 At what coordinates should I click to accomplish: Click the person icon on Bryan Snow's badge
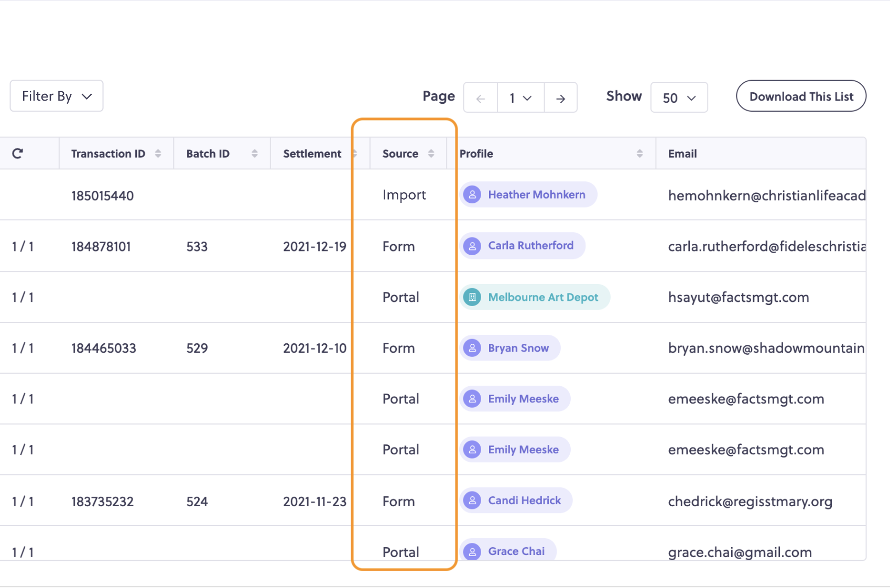[x=473, y=347]
